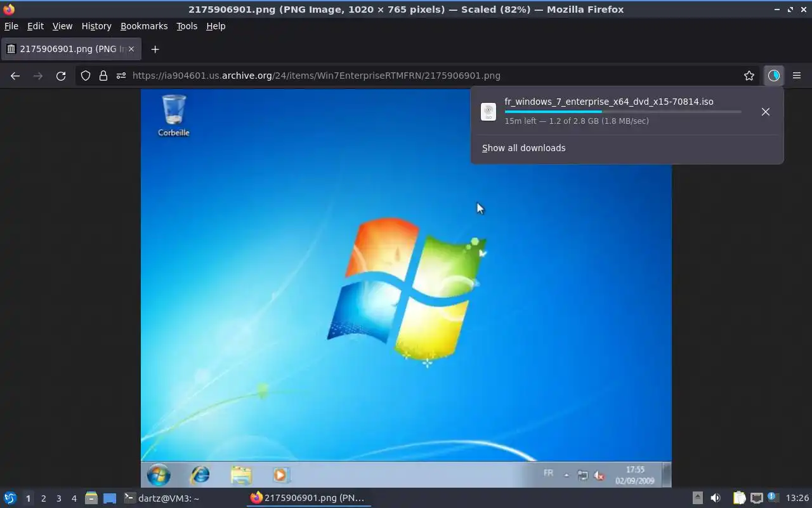Select the 2175906901.png browser tab
Screen dimensions: 812x508
click(x=70, y=49)
